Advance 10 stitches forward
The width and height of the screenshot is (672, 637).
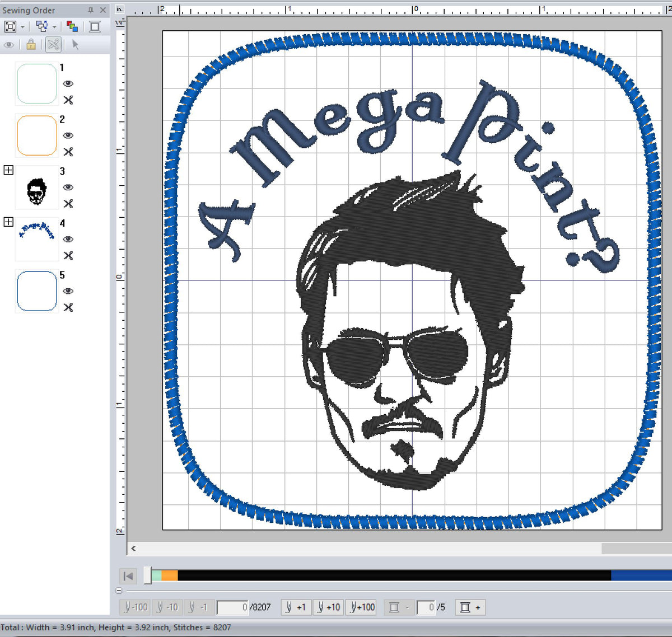328,607
